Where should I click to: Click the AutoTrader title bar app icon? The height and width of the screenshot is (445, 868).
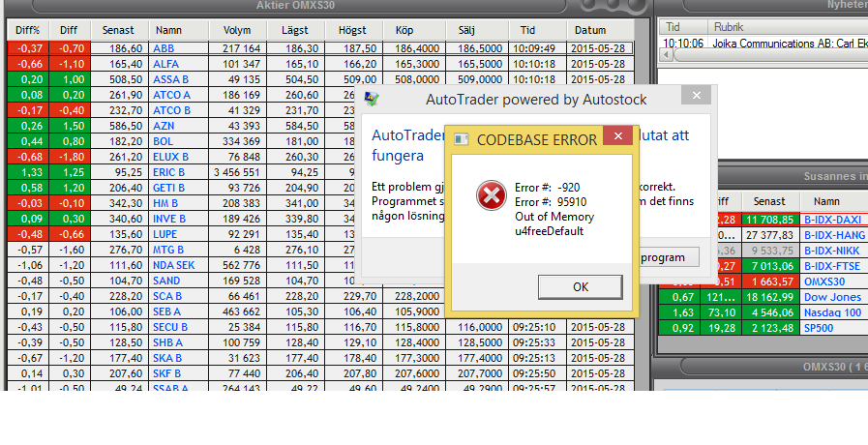point(371,100)
